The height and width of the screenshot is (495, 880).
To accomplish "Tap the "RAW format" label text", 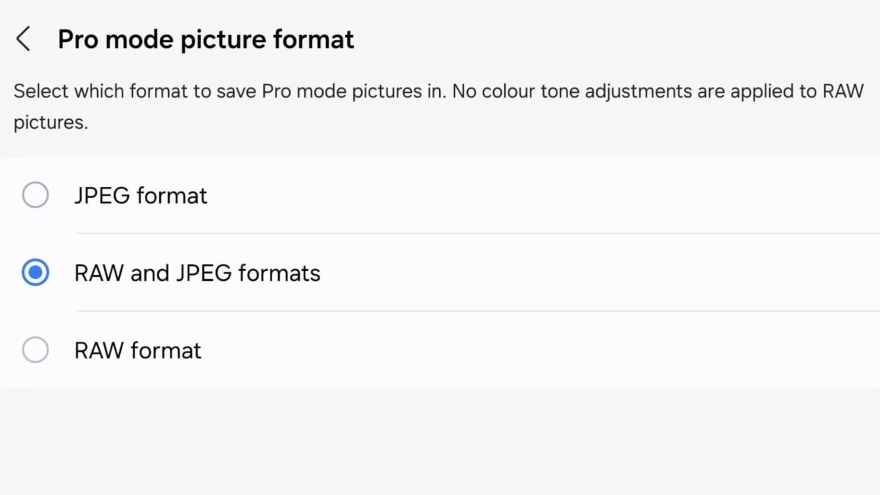I will click(138, 350).
